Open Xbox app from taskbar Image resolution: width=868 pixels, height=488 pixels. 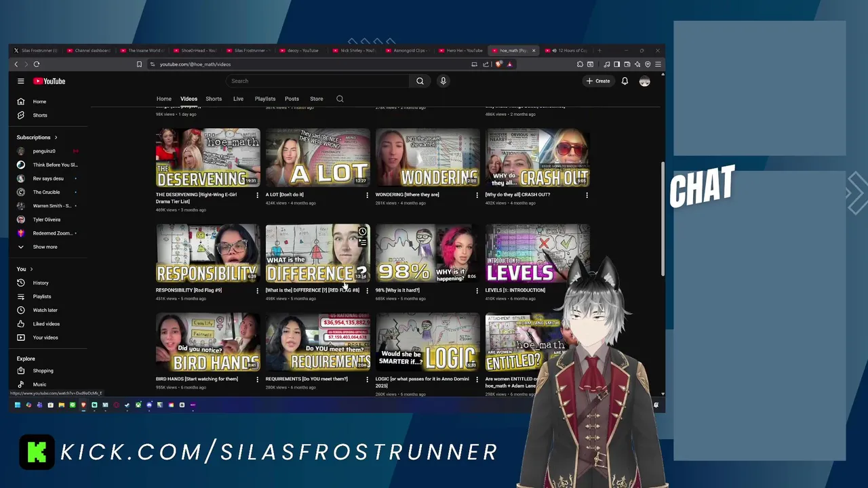(138, 405)
